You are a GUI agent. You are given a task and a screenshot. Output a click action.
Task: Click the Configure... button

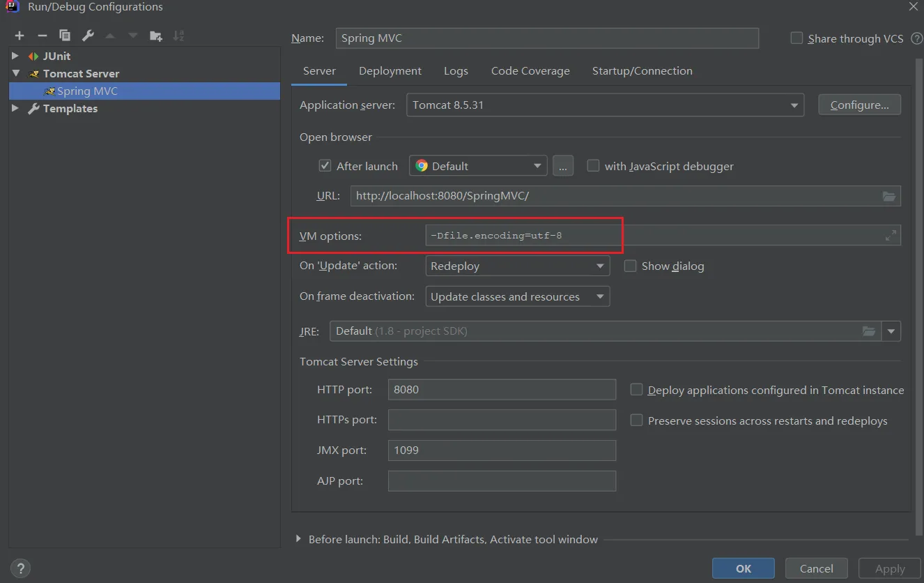click(x=859, y=105)
